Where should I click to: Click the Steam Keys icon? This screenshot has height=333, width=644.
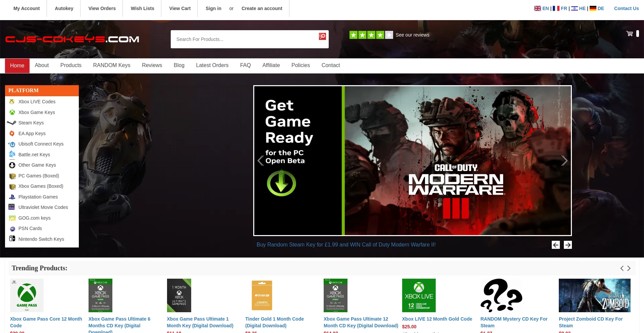coord(11,123)
